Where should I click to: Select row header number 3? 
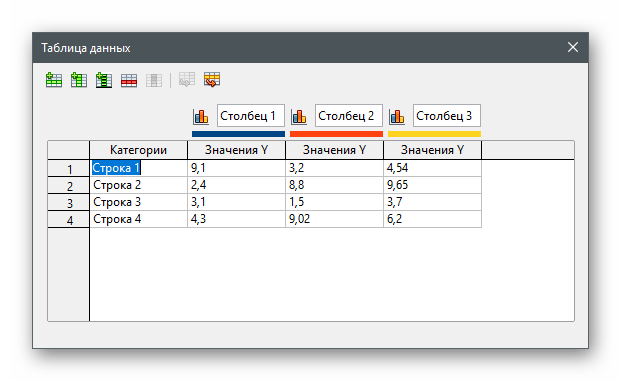[x=69, y=202]
